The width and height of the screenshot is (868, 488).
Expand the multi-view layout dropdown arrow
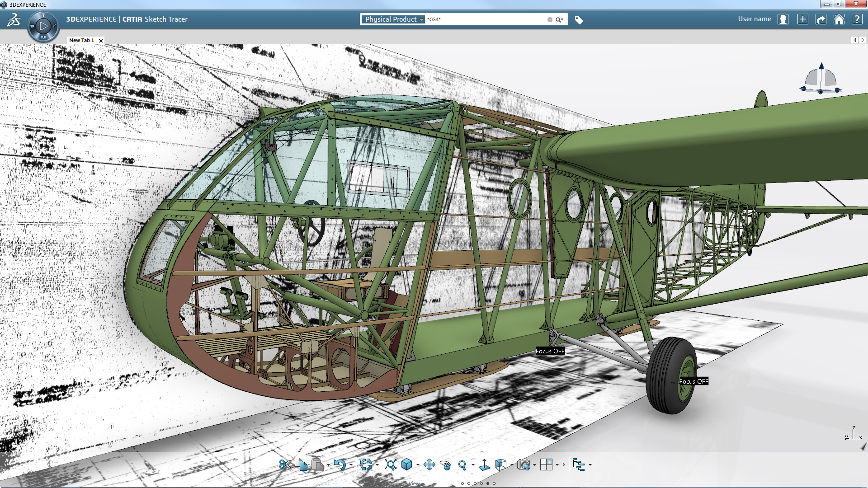557,465
